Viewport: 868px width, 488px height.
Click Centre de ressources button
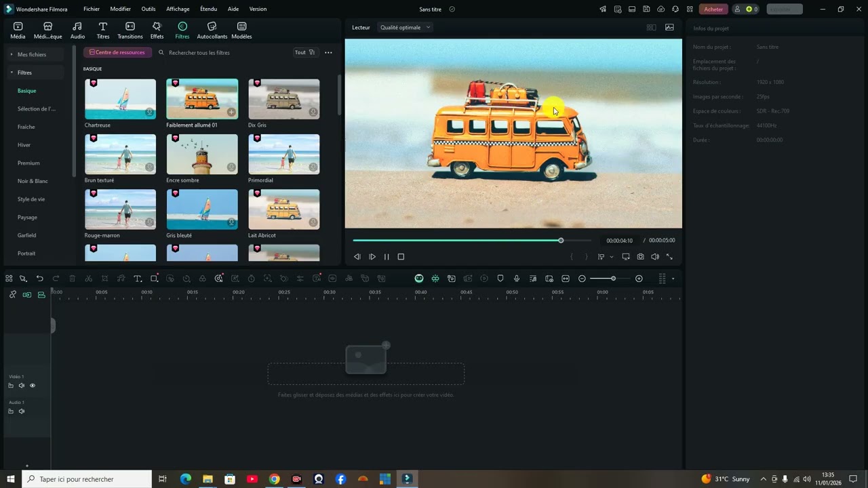[117, 52]
